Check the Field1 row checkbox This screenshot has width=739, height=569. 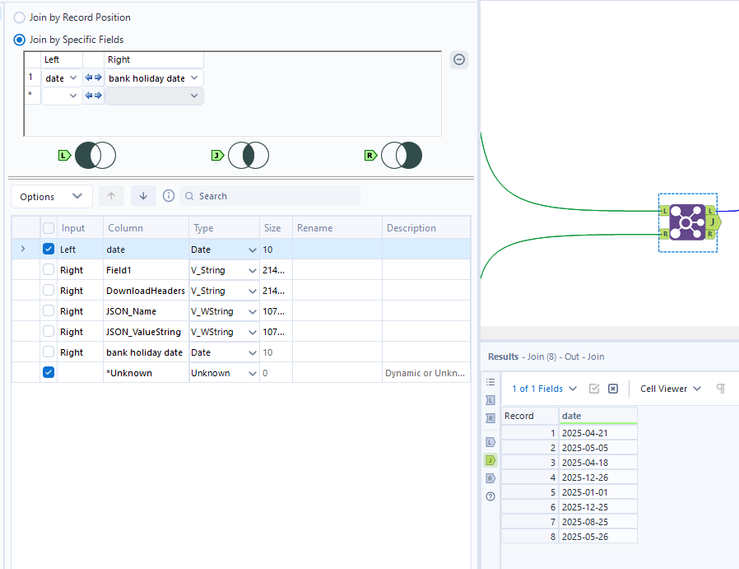[49, 270]
